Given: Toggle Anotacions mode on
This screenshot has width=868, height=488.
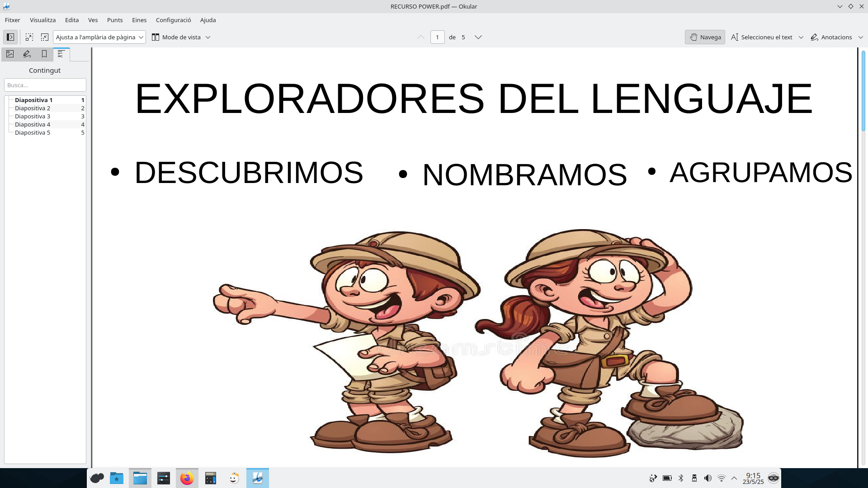Looking at the screenshot, I should point(831,37).
